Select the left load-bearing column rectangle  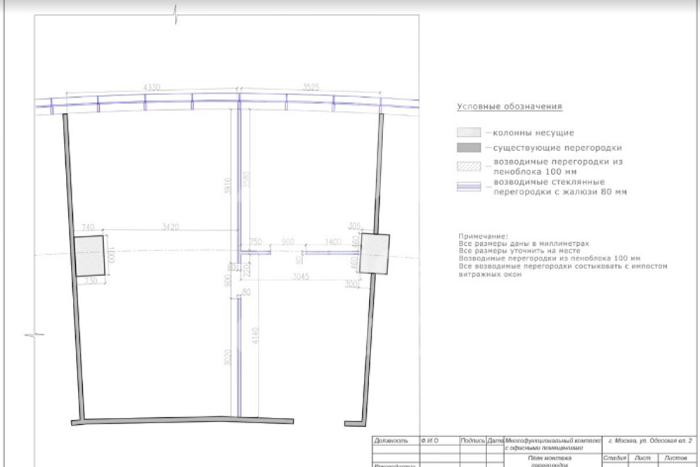coord(89,256)
